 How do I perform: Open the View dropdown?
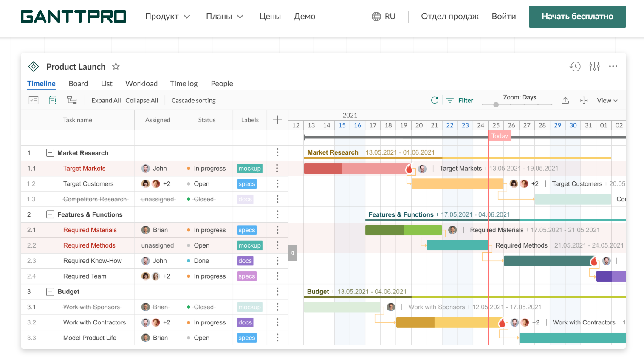[x=607, y=100]
